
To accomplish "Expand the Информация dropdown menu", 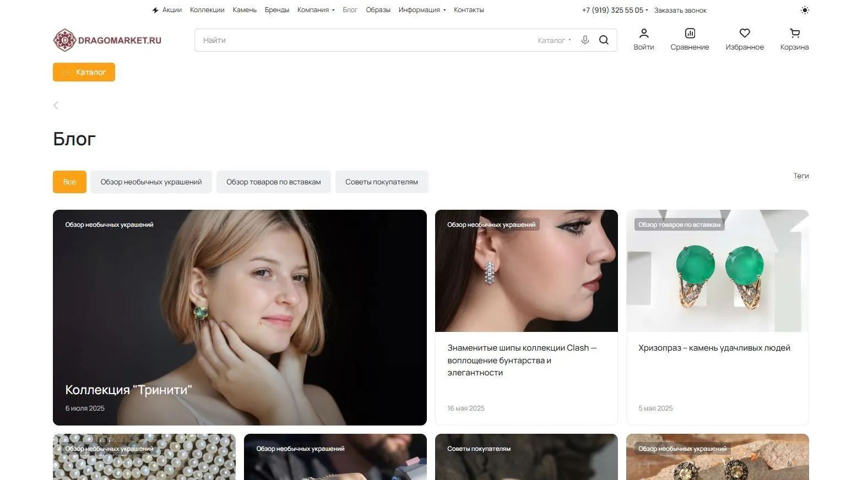I will 422,10.
